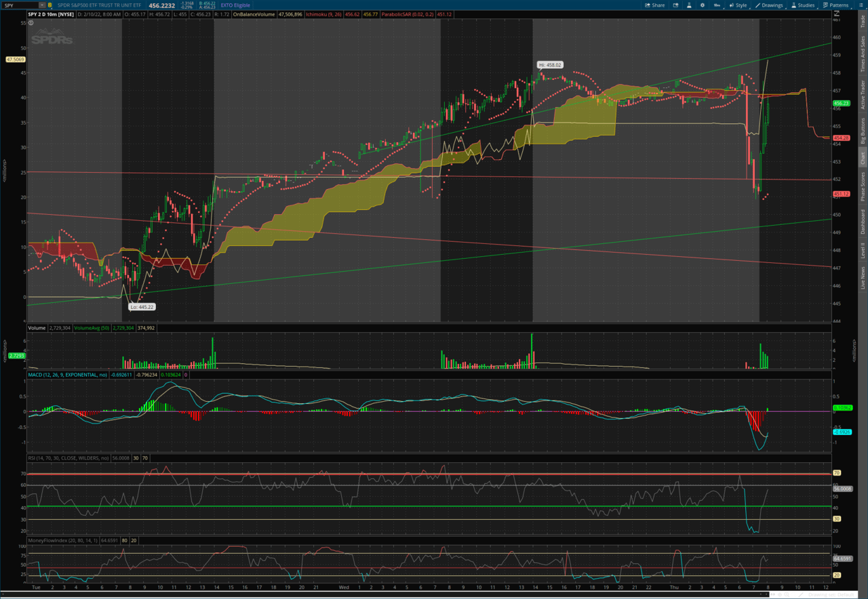The height and width of the screenshot is (599, 868).
Task: Click the last price 456.2232 in header
Action: pyautogui.click(x=162, y=5)
